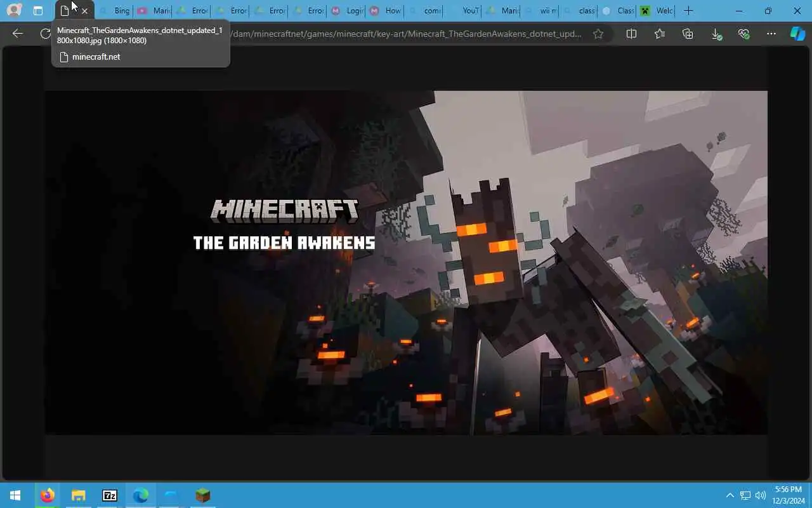Switch to the How tab
812x508 pixels.
click(x=385, y=11)
